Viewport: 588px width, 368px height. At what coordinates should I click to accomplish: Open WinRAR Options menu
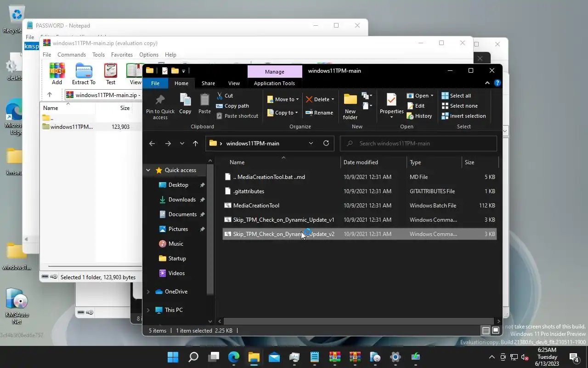(x=148, y=54)
